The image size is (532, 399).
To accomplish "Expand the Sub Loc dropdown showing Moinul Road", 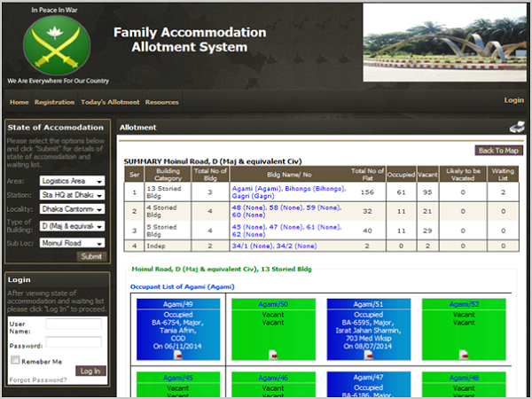I will 72,243.
